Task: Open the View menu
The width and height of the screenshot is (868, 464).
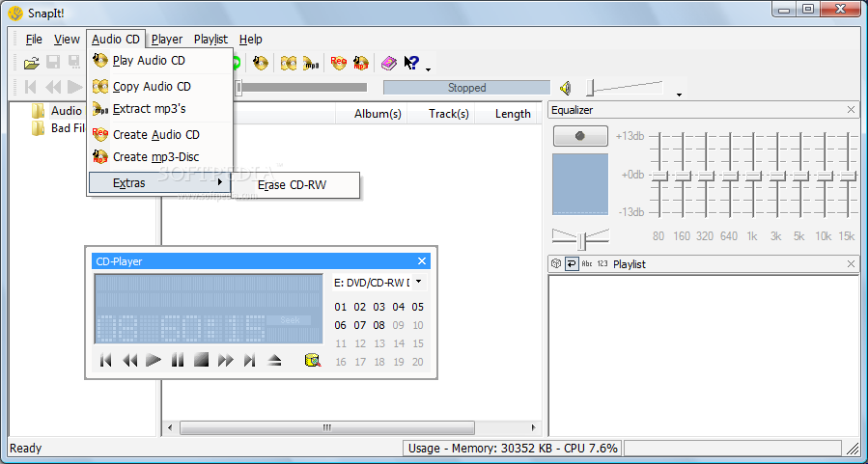Action: tap(67, 40)
